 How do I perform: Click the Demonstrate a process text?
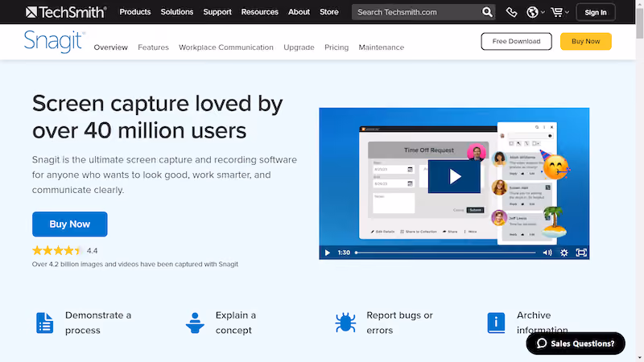point(98,323)
